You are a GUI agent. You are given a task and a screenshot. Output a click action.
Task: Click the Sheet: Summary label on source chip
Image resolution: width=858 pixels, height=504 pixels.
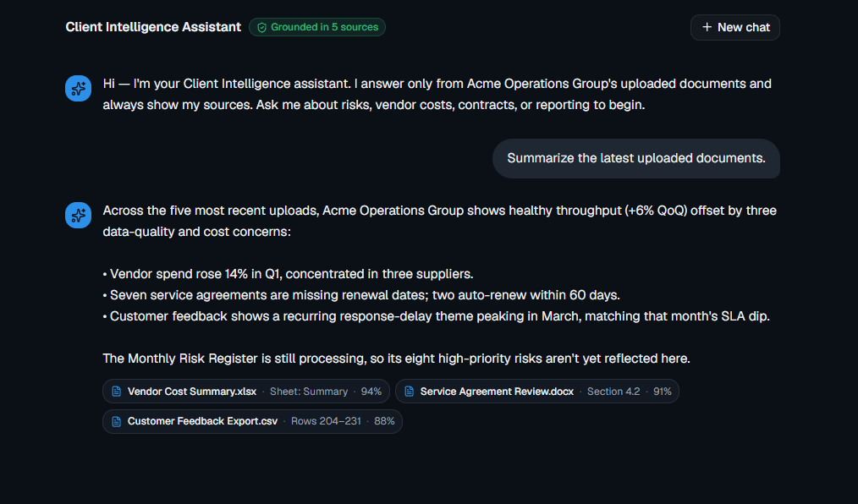pyautogui.click(x=309, y=392)
